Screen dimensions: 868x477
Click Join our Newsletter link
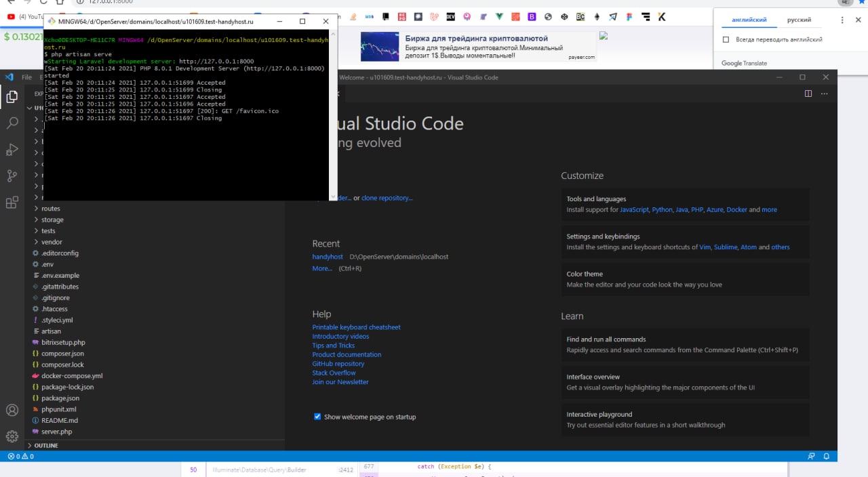pyautogui.click(x=340, y=382)
